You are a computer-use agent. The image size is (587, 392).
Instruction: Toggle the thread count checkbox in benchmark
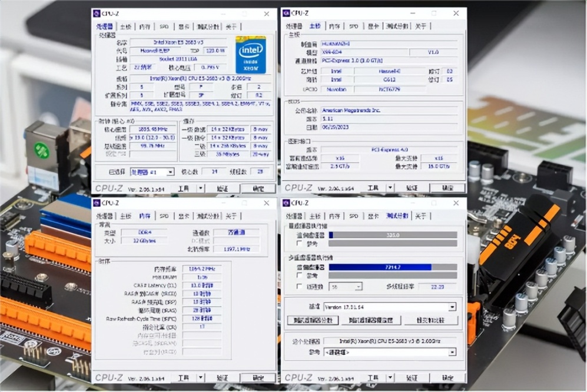pyautogui.click(x=299, y=287)
